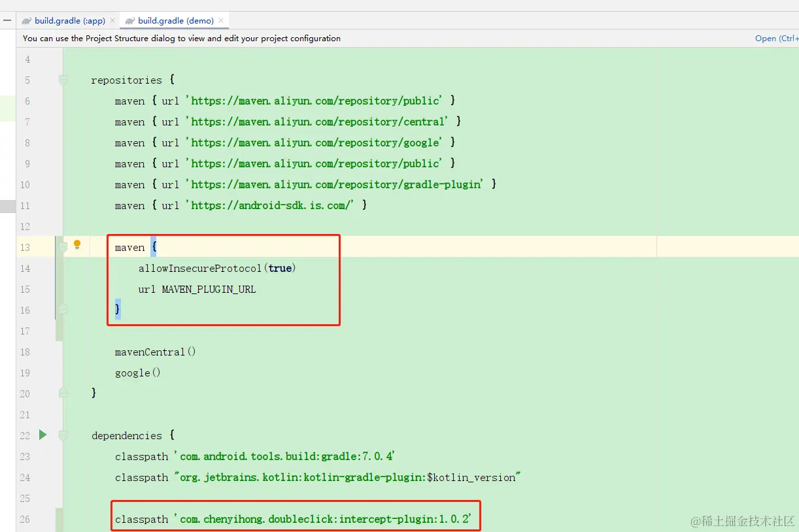799x532 pixels.
Task: Click 'mavenCentral()' line
Action: (x=156, y=352)
